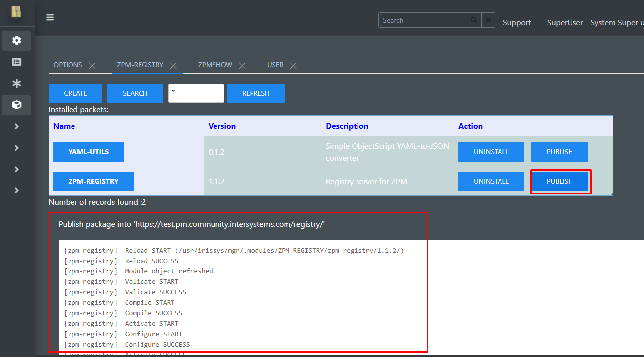Viewport: 644px width, 357px height.
Task: Switch to the ZPMSHOW tab
Action: [215, 65]
